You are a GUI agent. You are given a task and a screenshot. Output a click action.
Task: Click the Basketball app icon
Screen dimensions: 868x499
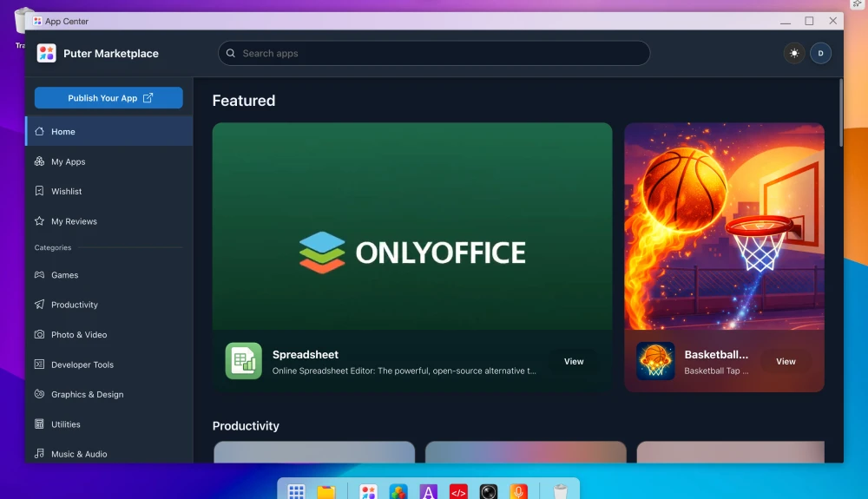[x=655, y=361]
